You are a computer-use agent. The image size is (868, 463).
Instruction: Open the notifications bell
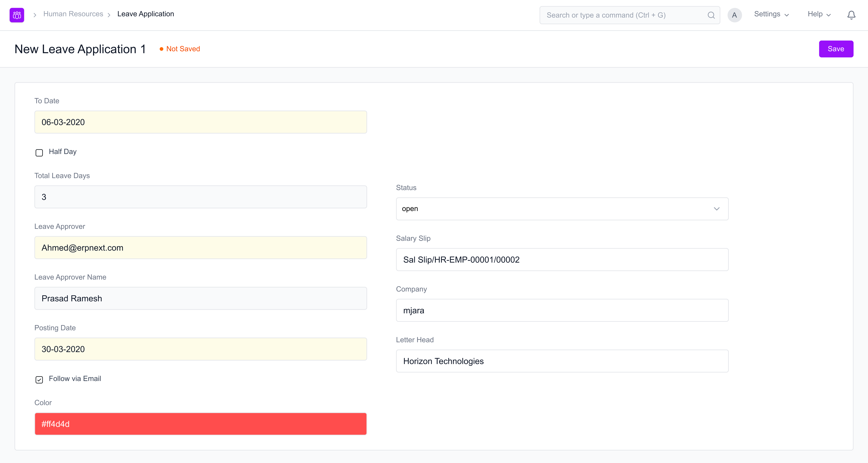851,15
